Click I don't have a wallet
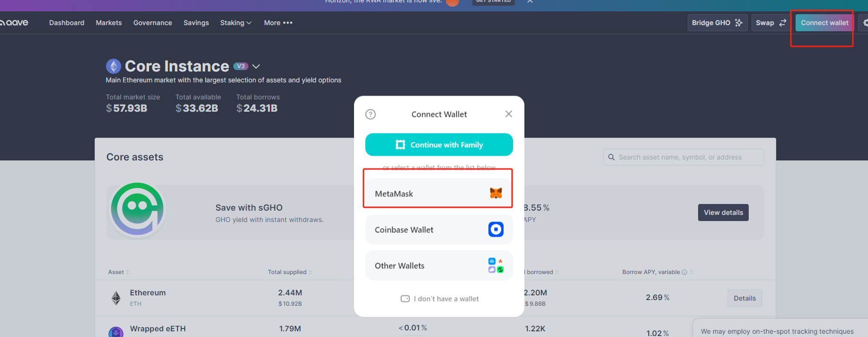868x337 pixels. 440,299
